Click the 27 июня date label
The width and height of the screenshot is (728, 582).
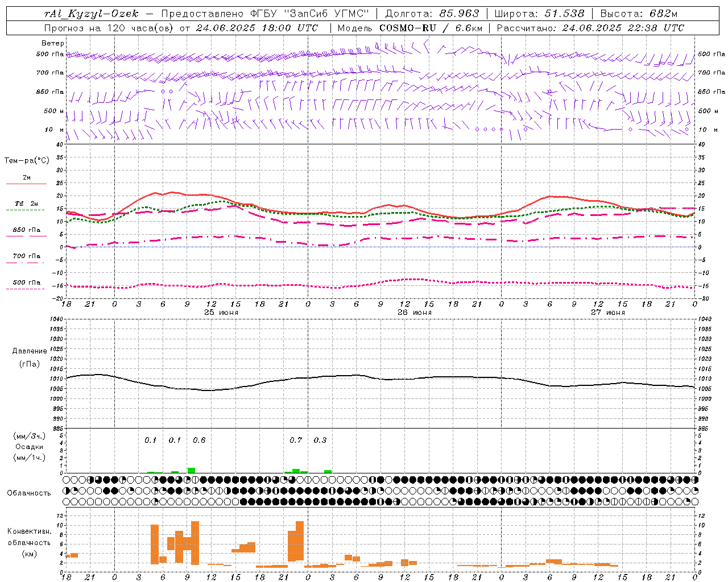608,313
